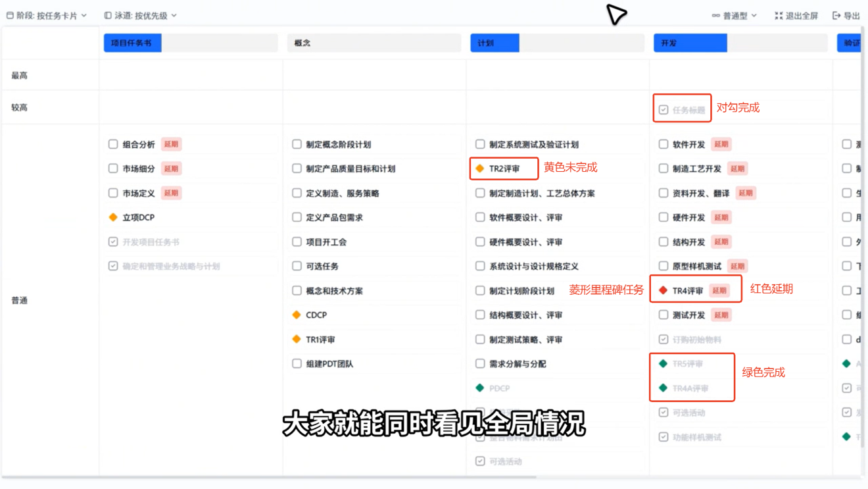Screen dimensions: 868x489
Task: Check the 定义产品包需求 checkbox
Action: (297, 217)
